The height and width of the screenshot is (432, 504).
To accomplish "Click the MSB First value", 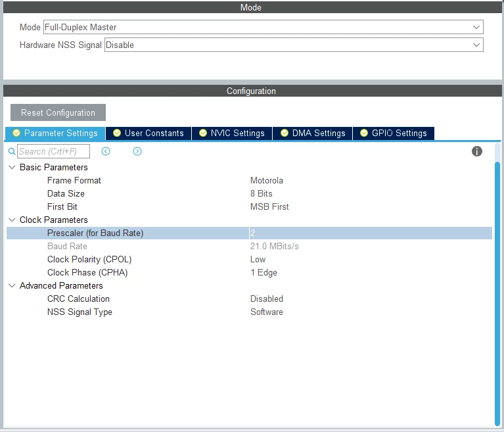I will pos(269,207).
